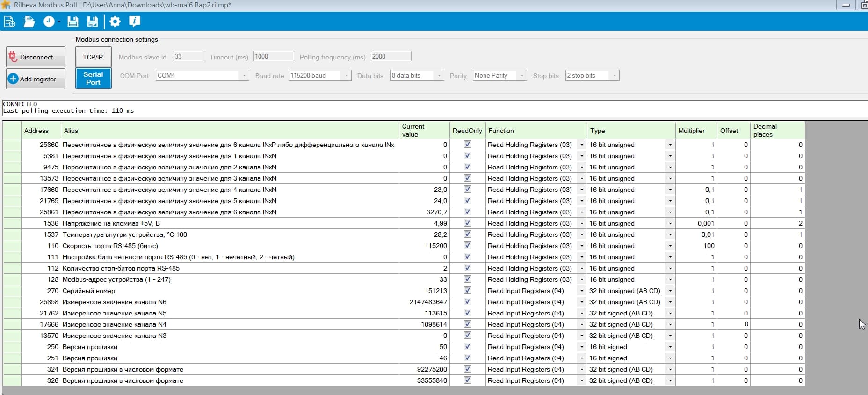Click the Decimal places column header
This screenshot has height=395, width=868.
pos(777,131)
